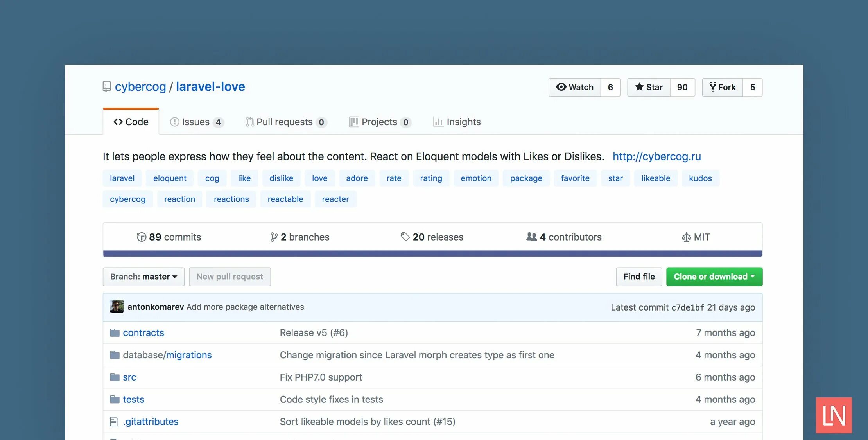The height and width of the screenshot is (440, 868).
Task: Click the contracts folder icon
Action: pyautogui.click(x=115, y=333)
